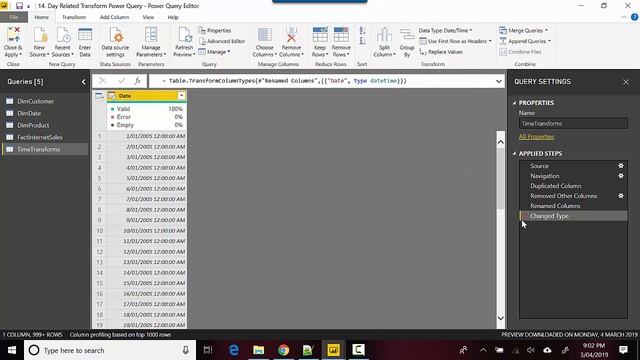Image resolution: width=640 pixels, height=360 pixels.
Task: Switch to the Add Column tab
Action: [x=114, y=17]
